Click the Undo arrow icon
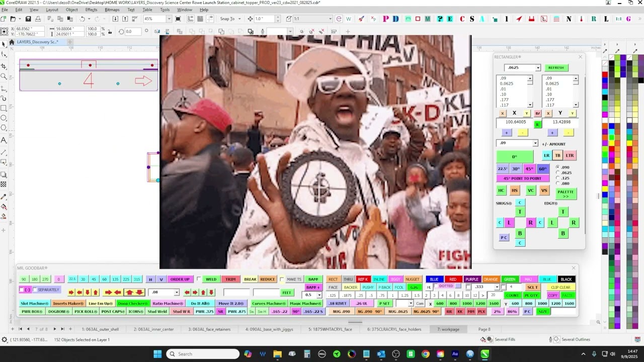Image resolution: width=644 pixels, height=362 pixels. click(83, 19)
